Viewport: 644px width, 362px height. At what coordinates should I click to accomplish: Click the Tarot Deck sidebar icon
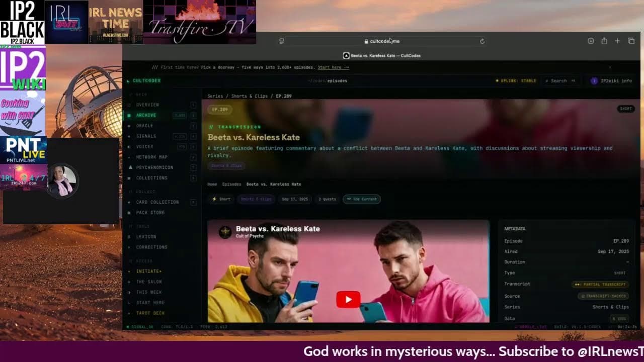pos(130,313)
